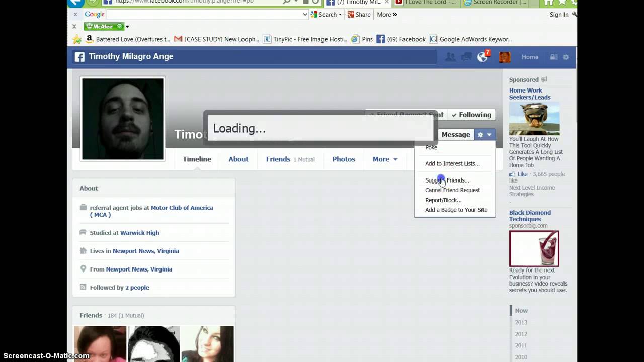Jump to 2012 on timeline
The image size is (644, 362).
point(521,334)
